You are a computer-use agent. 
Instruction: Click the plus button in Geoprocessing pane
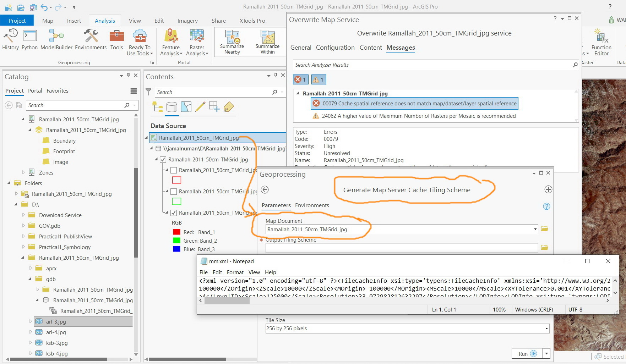[548, 189]
